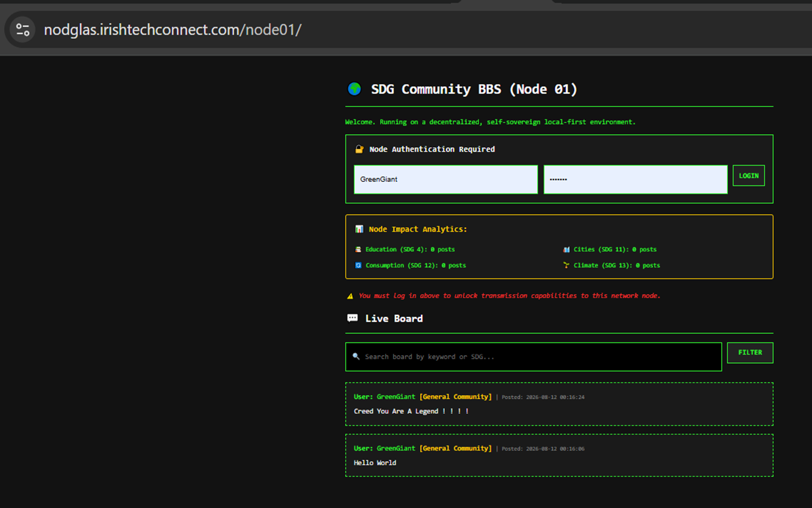Click the 'Live Board' heading
The height and width of the screenshot is (508, 812).
point(394,319)
